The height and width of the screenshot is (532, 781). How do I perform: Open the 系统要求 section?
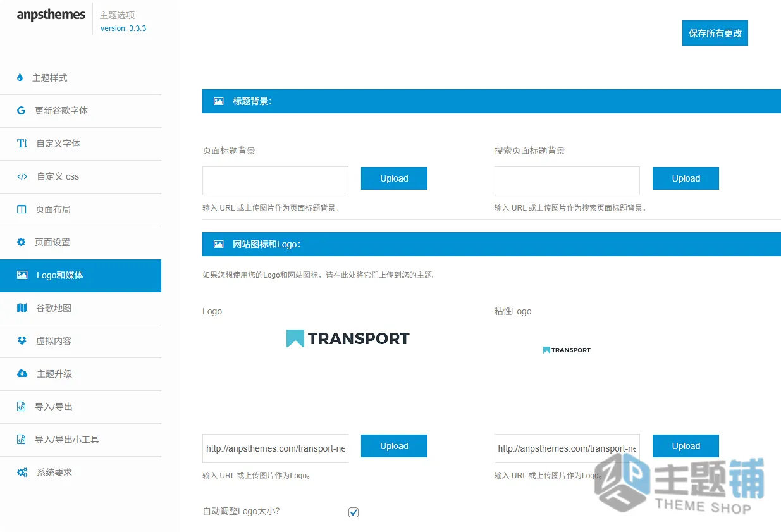80,473
